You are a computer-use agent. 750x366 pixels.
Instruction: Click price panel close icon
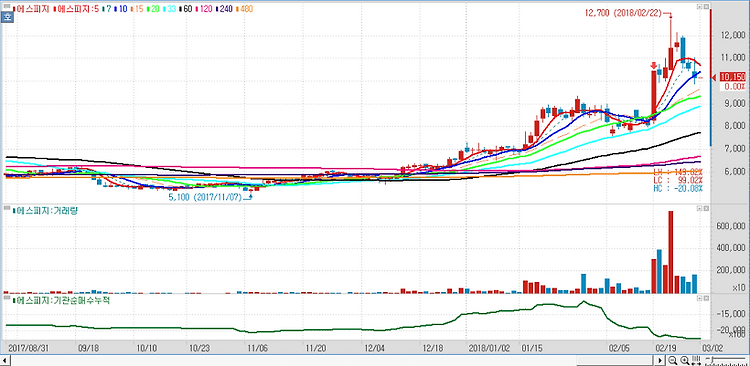pos(706,7)
